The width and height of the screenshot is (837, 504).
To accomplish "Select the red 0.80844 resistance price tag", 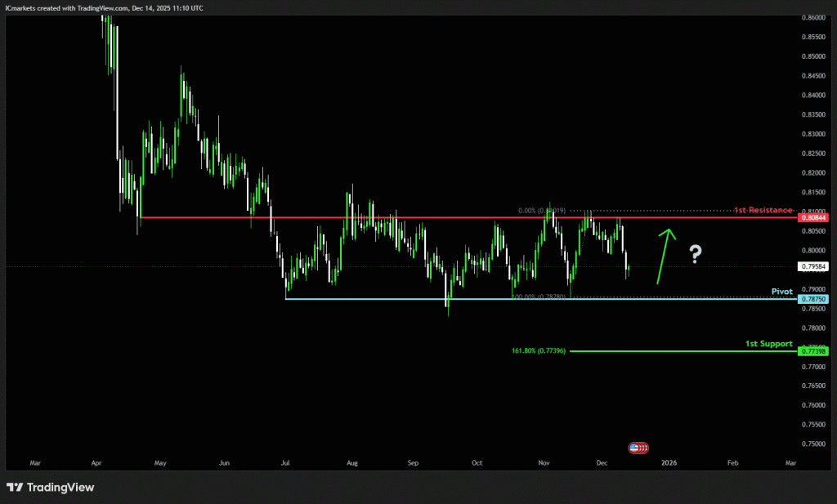I will (813, 218).
